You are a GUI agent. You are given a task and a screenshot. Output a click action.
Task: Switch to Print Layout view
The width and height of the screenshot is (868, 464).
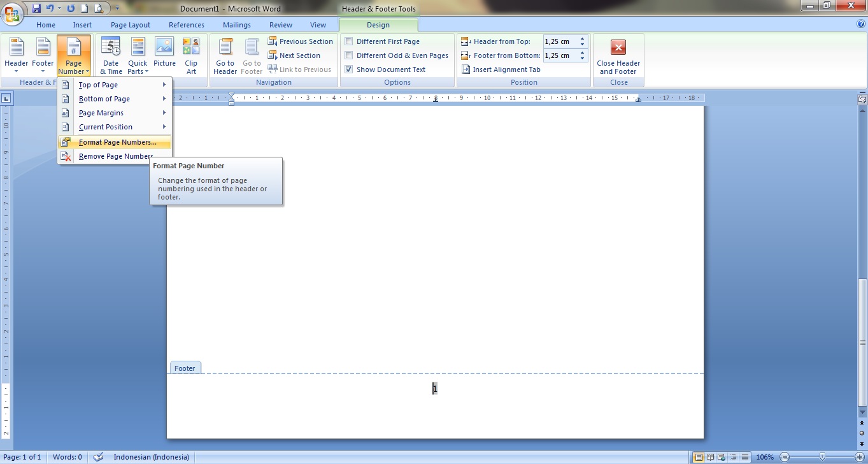[x=698, y=457]
